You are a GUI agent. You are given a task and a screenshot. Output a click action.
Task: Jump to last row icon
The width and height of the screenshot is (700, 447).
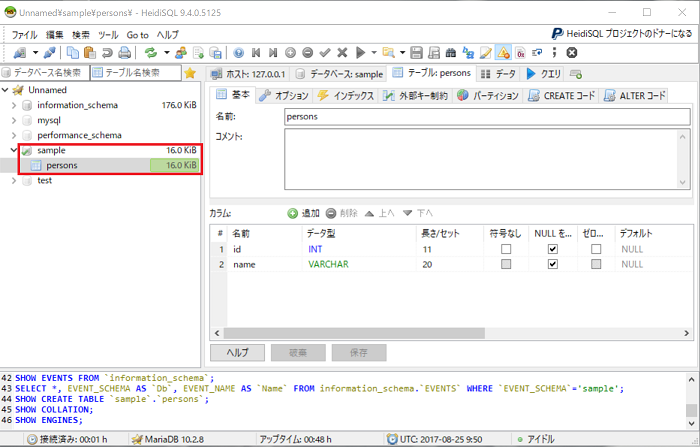(x=273, y=53)
